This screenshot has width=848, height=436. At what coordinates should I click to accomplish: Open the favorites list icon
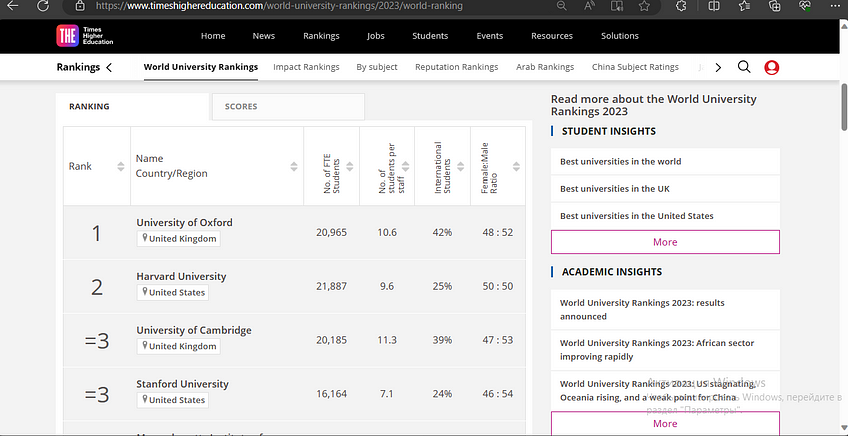coord(745,5)
